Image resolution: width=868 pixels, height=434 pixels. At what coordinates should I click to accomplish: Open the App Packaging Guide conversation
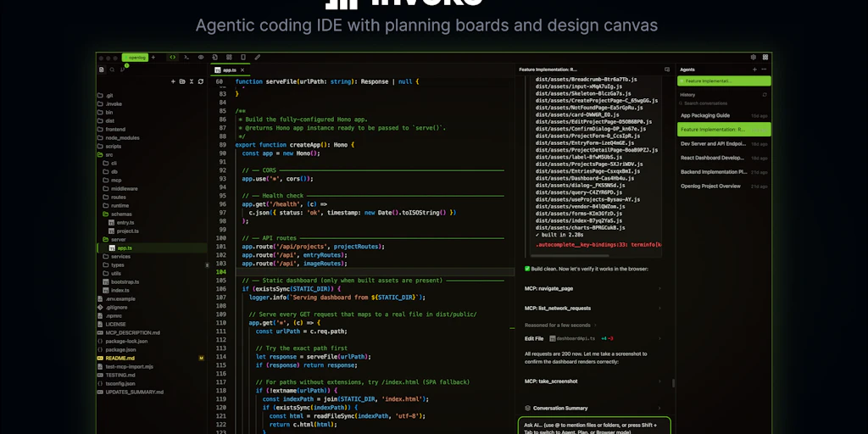[x=724, y=115]
